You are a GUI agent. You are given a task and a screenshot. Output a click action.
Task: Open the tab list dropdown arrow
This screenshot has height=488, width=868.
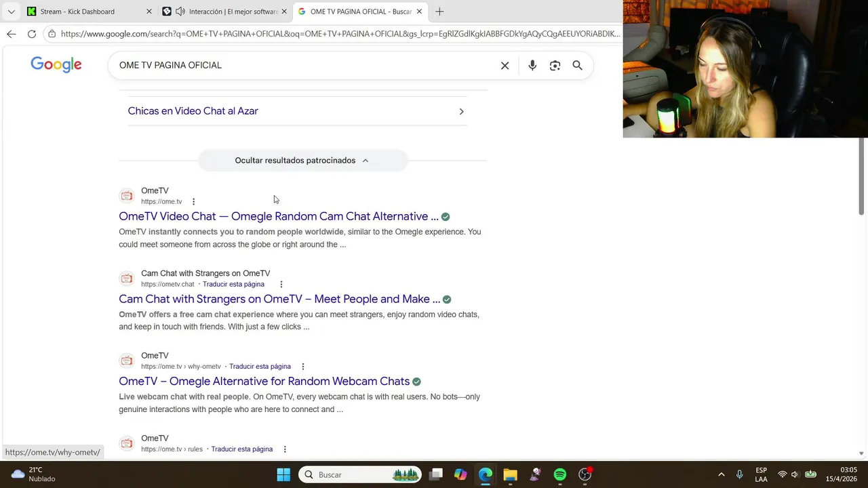tap(11, 12)
